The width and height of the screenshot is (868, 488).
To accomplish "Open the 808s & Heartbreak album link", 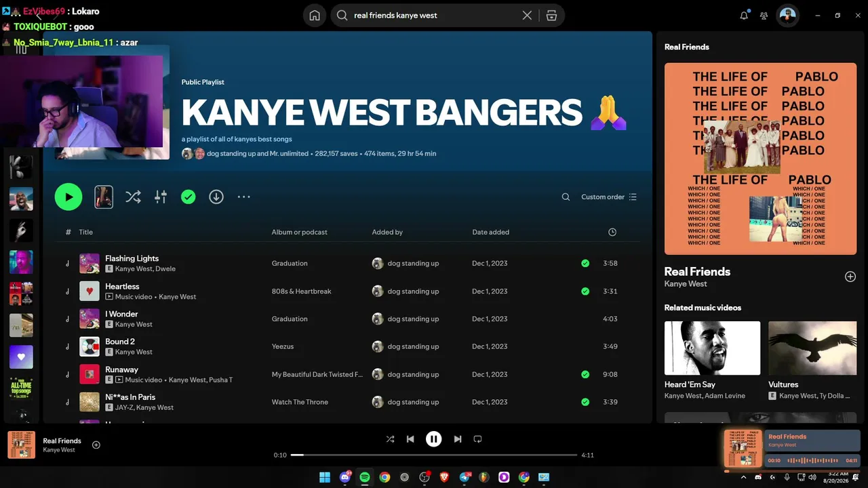I will click(x=302, y=291).
